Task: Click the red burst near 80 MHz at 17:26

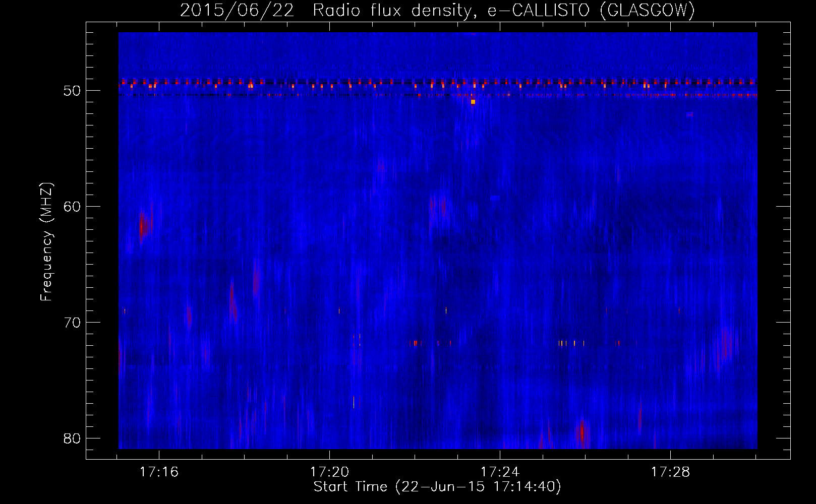Action: click(582, 432)
